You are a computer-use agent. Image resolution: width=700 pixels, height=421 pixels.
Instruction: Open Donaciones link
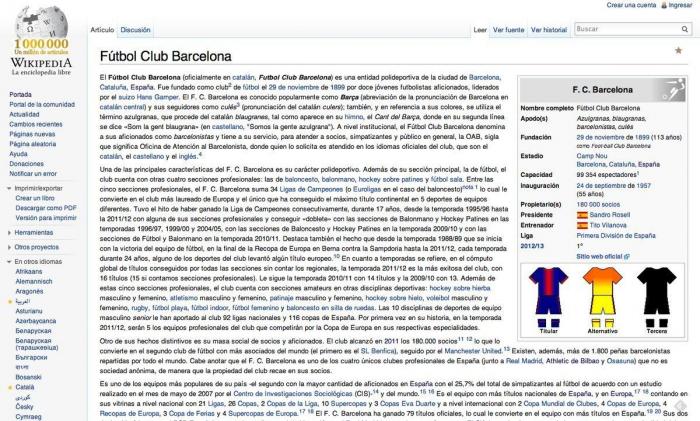26,164
